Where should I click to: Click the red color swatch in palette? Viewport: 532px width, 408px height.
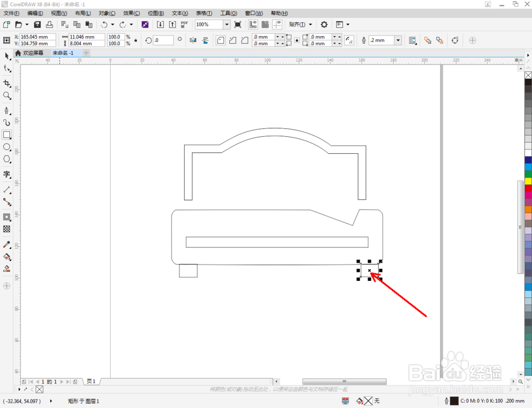[x=528, y=188]
